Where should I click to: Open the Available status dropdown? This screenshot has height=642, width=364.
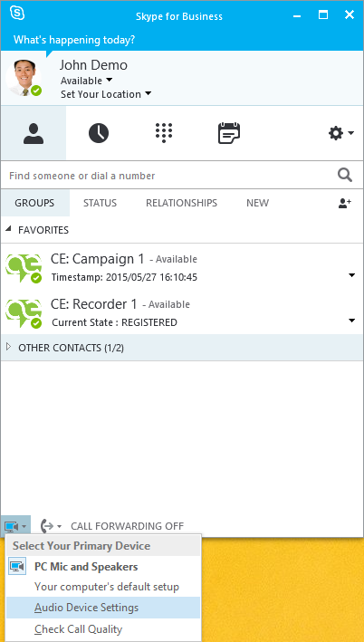86,81
